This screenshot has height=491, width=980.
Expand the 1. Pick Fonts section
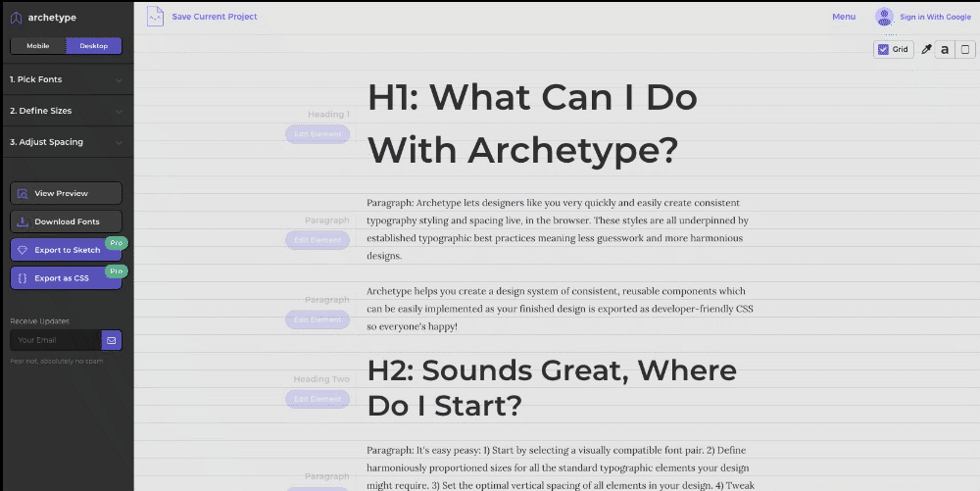pos(67,79)
